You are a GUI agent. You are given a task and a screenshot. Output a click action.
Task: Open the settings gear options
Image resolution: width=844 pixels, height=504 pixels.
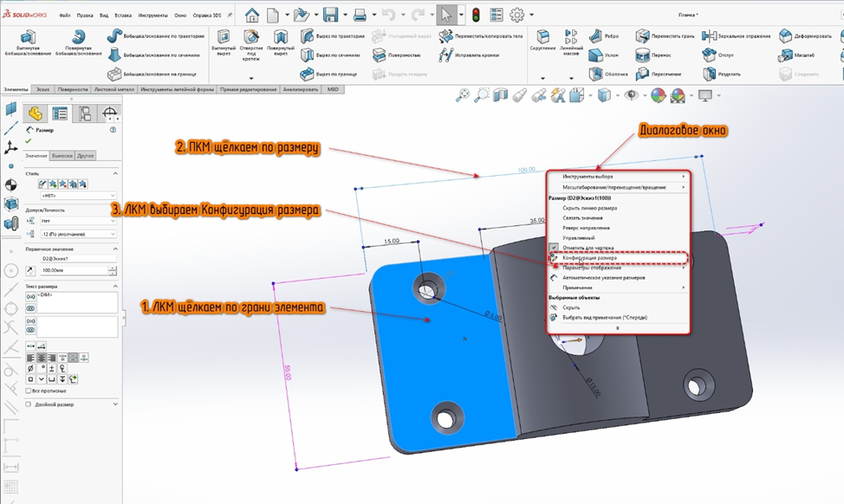click(516, 15)
